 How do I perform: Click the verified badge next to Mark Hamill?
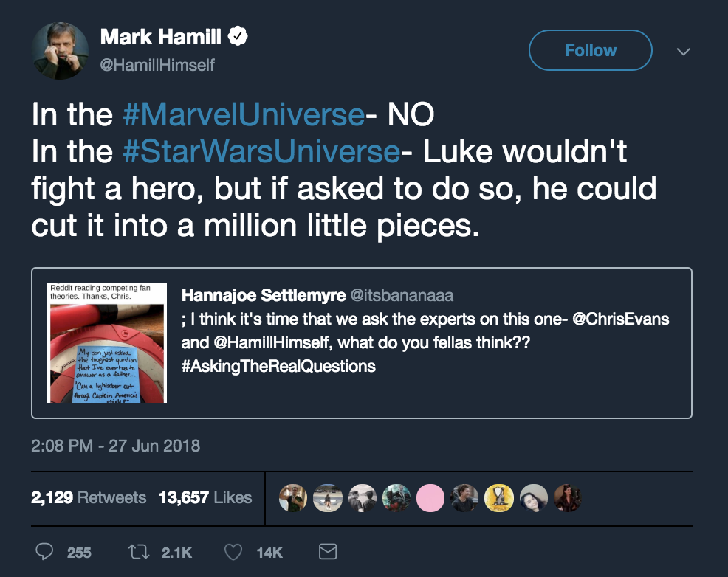(x=237, y=35)
